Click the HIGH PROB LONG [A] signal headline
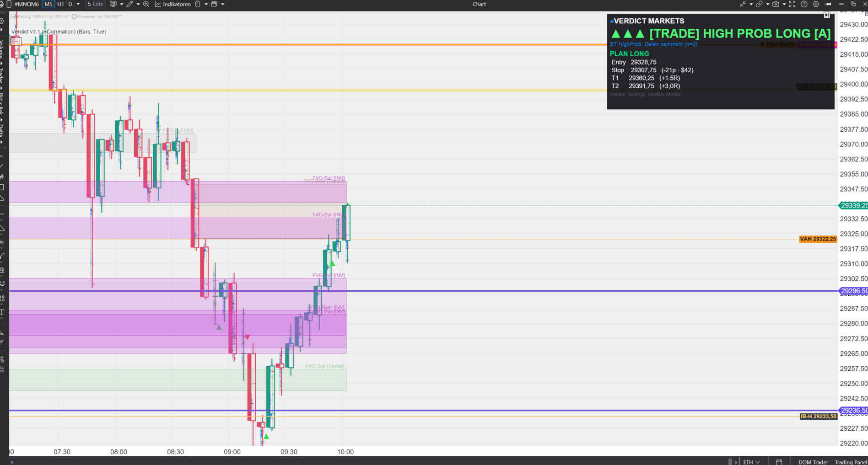The image size is (868, 465). [721, 33]
